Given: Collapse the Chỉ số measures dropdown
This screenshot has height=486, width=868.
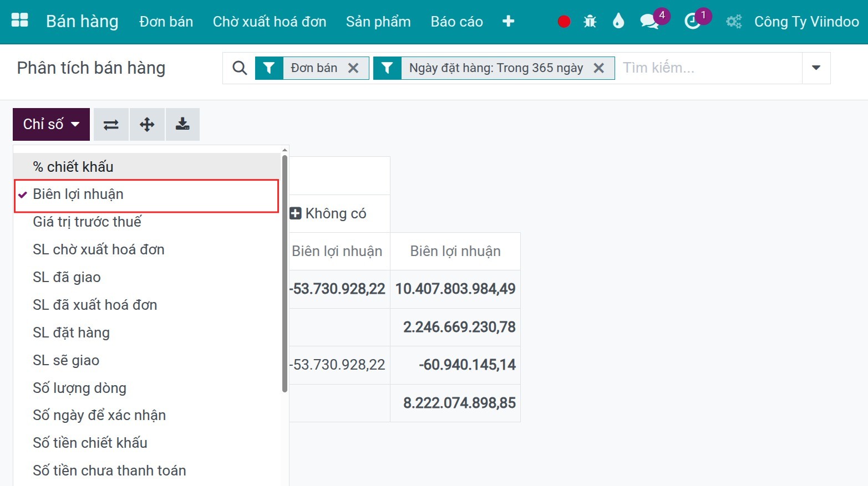Looking at the screenshot, I should click(x=51, y=124).
